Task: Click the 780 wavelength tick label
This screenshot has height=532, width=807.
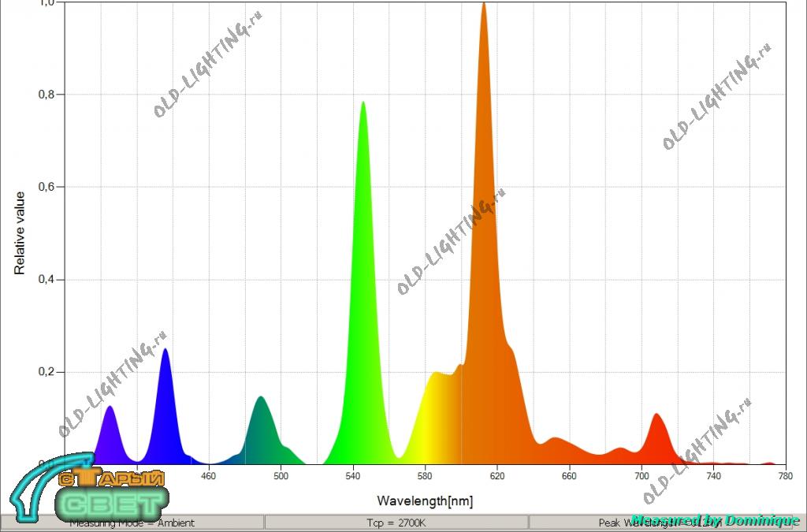Action: [x=786, y=476]
